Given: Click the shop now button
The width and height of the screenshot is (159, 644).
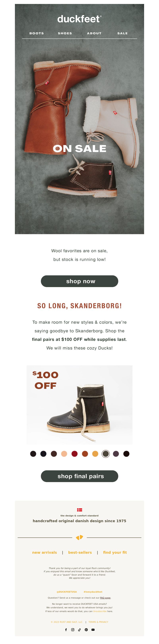Looking at the screenshot, I should coord(79,281).
